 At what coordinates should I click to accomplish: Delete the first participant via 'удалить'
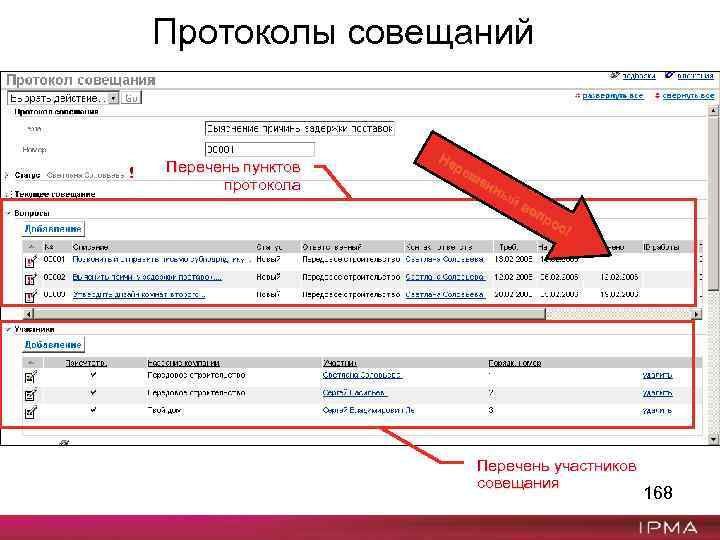[657, 376]
